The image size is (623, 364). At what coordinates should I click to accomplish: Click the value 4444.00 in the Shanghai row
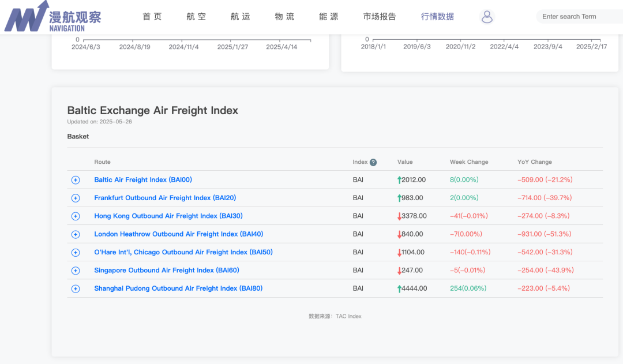coord(414,288)
